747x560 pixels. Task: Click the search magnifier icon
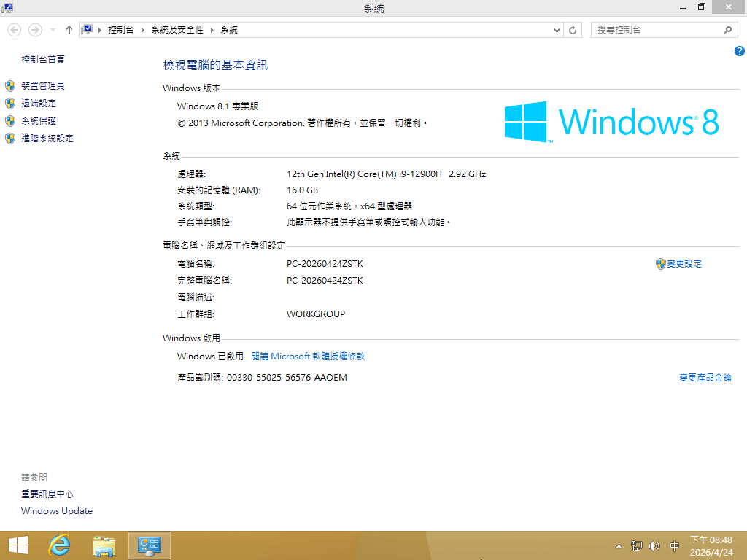pyautogui.click(x=727, y=30)
